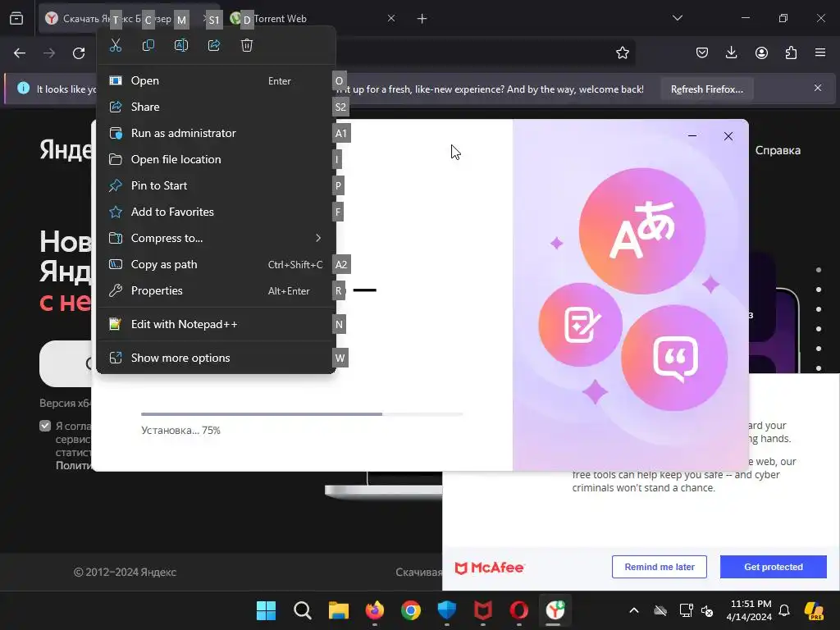Select the top carousel dot on Yandex page
This screenshot has width=840, height=630.
[x=819, y=270]
